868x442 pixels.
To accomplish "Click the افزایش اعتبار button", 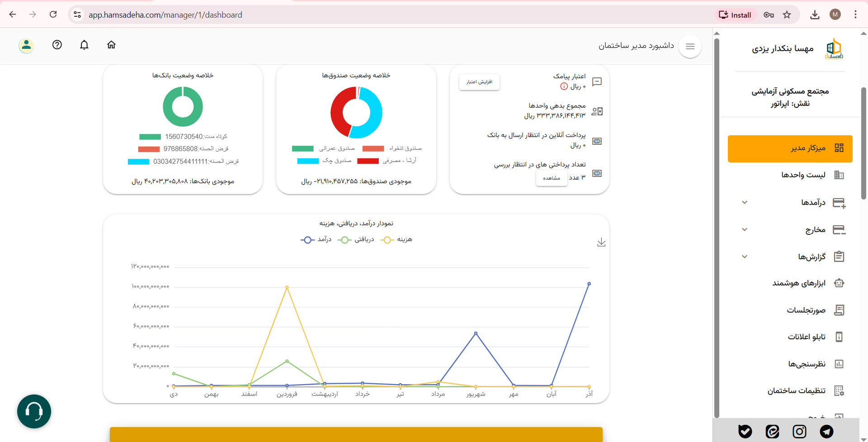I will tap(479, 82).
